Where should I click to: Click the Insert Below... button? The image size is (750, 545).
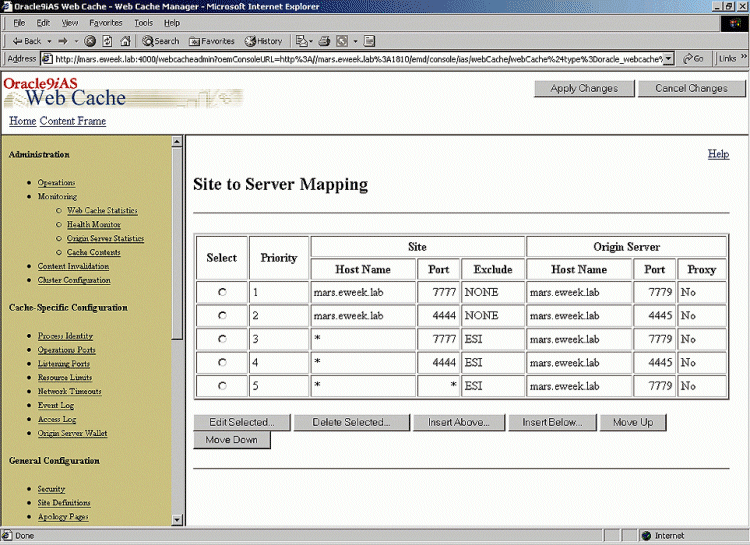[x=552, y=423]
